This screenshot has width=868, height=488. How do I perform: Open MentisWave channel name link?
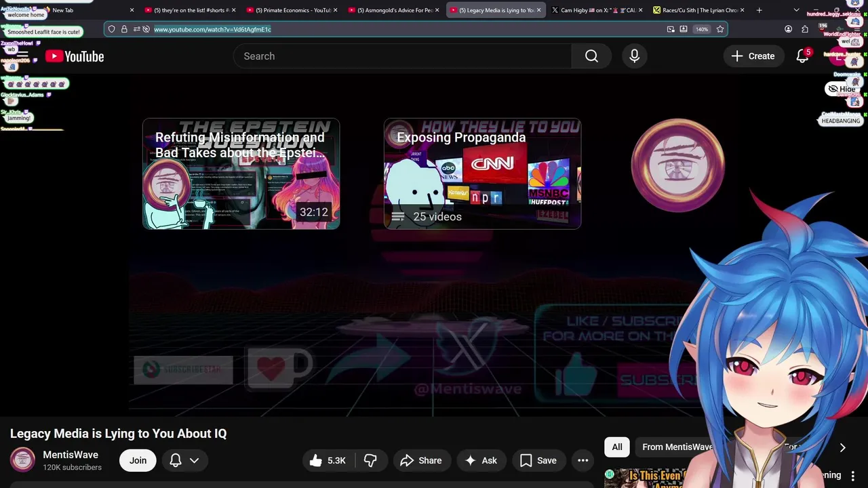click(x=71, y=455)
